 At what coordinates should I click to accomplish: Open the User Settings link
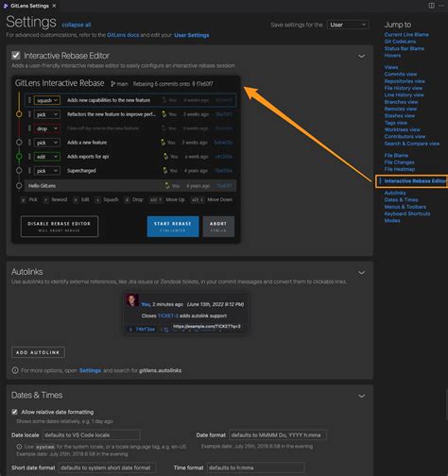[x=192, y=35]
